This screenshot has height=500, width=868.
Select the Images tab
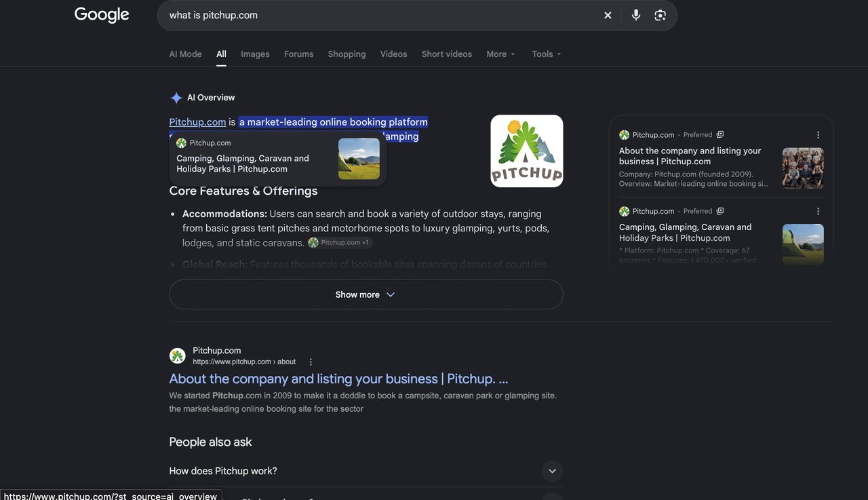pyautogui.click(x=255, y=54)
